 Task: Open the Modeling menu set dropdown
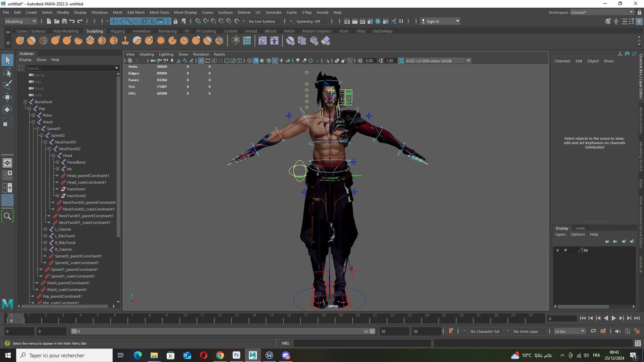coord(21,21)
